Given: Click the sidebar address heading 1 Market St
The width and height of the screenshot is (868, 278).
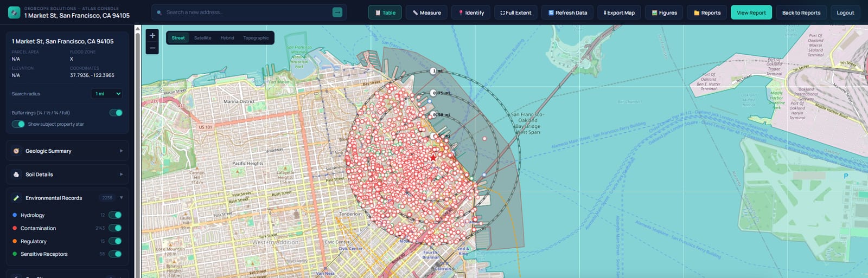Looking at the screenshot, I should click(62, 41).
